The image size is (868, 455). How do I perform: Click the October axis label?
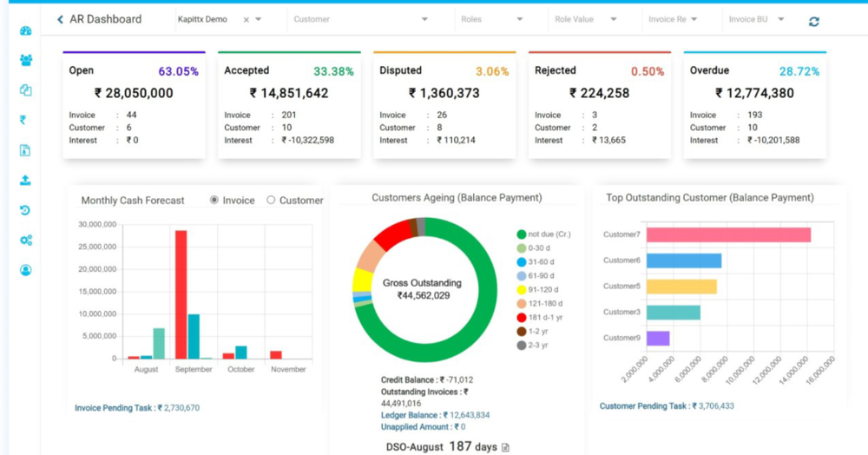[x=240, y=369]
